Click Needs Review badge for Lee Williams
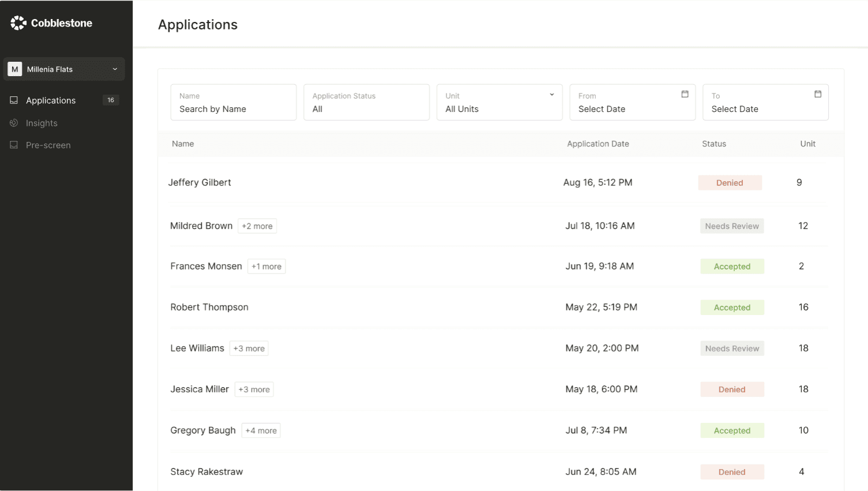 point(732,348)
